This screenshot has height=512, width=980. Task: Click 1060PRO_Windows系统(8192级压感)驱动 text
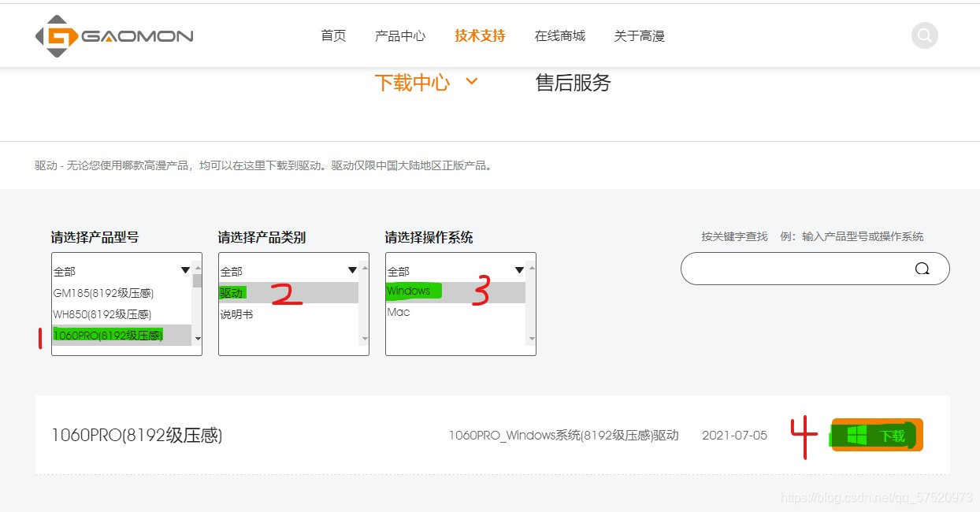tap(563, 435)
